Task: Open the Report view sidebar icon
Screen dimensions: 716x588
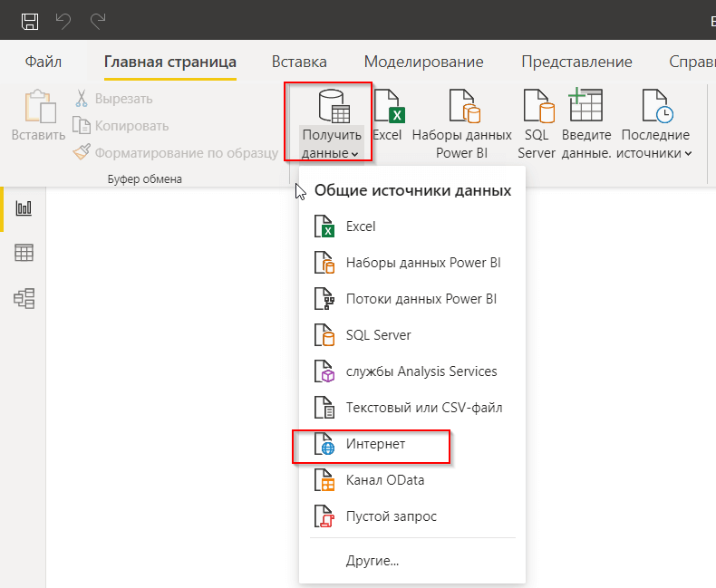Action: point(24,208)
